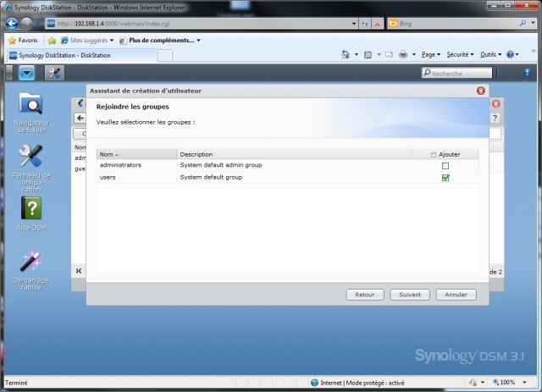Select the control panel tools taskbar icon
This screenshot has height=392, width=542.
[54, 73]
